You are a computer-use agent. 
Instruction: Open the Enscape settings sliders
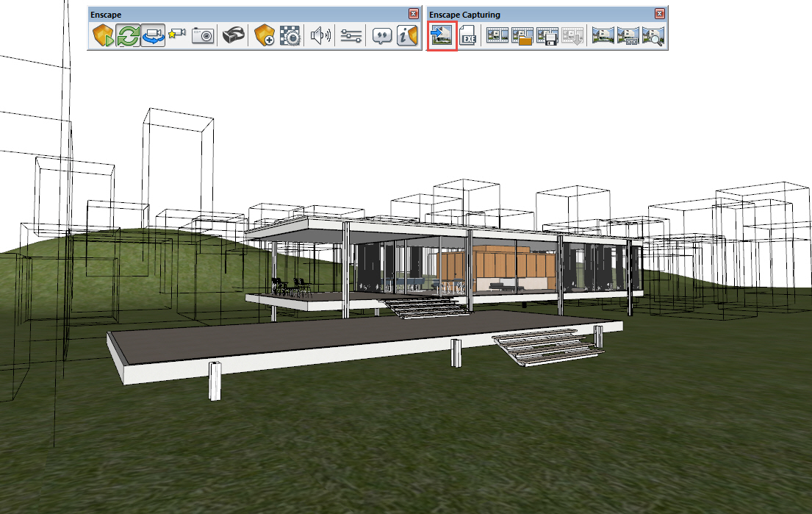(351, 36)
